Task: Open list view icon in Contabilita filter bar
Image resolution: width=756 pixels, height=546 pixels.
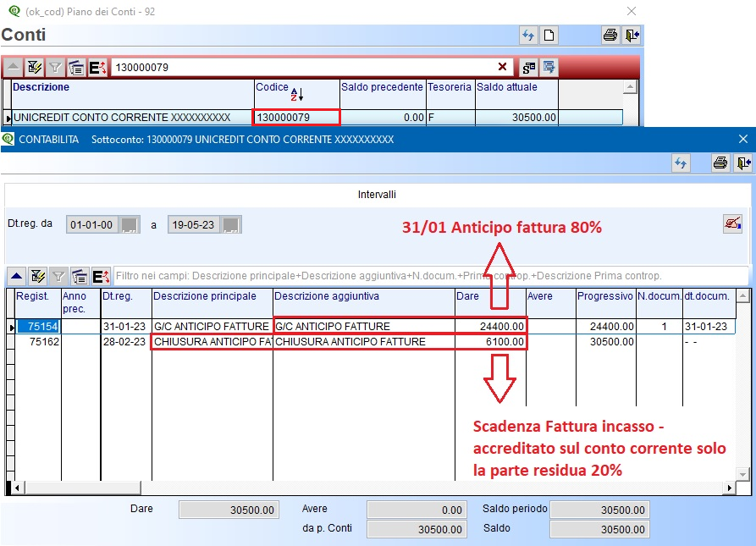Action: [x=80, y=276]
